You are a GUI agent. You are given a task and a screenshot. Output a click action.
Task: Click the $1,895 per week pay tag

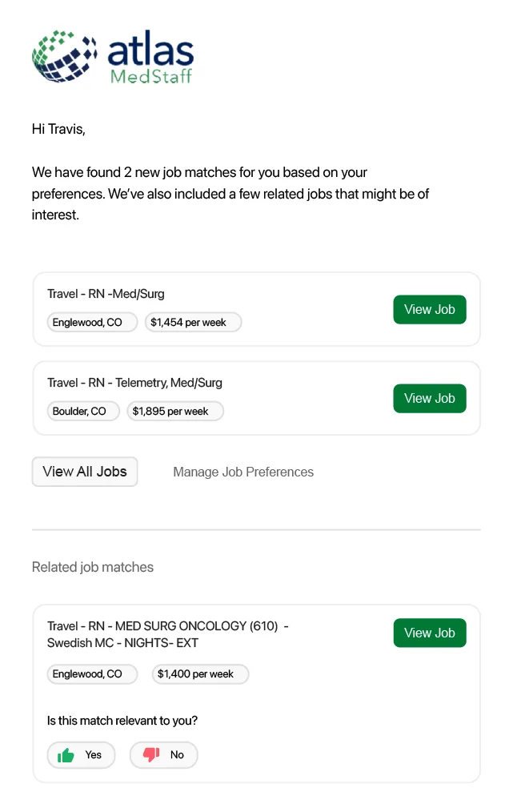(x=175, y=411)
